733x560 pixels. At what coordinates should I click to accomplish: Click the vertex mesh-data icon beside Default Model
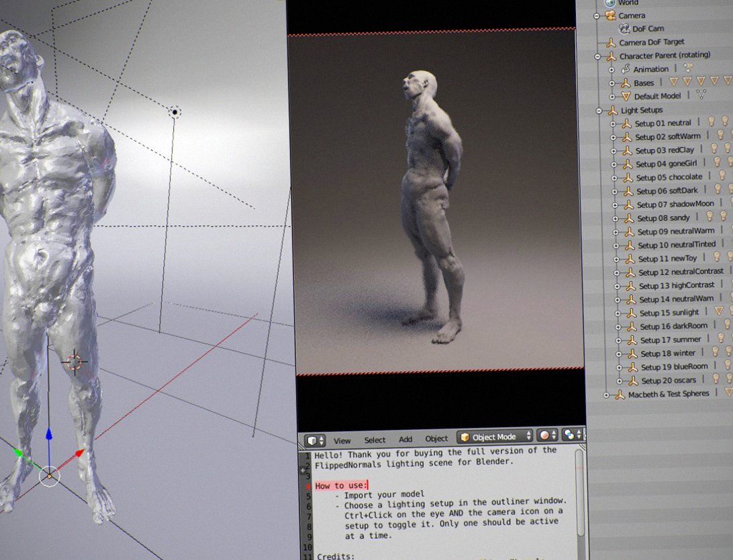click(701, 95)
